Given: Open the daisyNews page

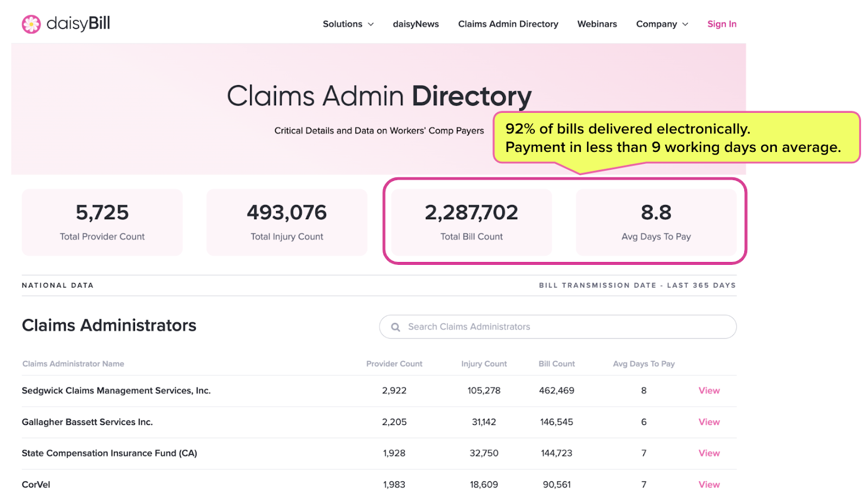Looking at the screenshot, I should (x=416, y=24).
